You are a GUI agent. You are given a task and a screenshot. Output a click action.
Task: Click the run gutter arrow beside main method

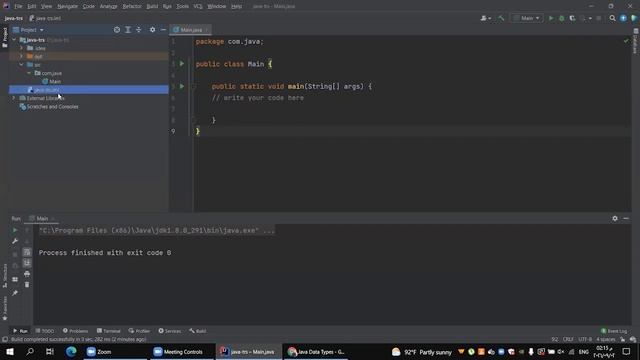coord(182,86)
